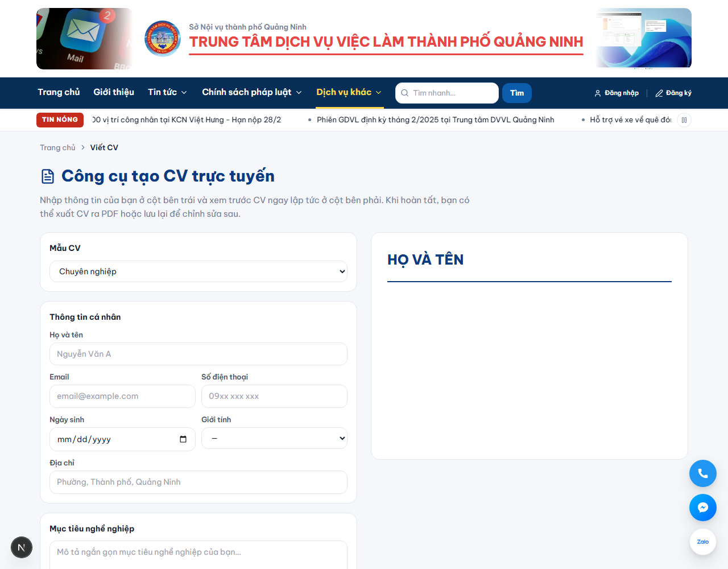Click the Đăng ký register link
This screenshot has width=728, height=569.
[x=673, y=93]
